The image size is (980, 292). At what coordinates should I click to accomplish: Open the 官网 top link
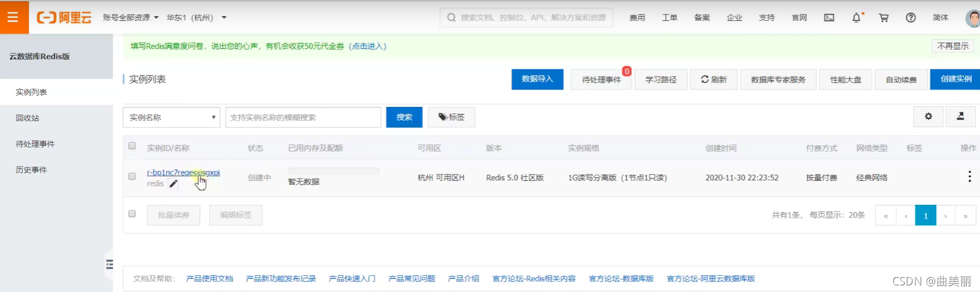[799, 17]
